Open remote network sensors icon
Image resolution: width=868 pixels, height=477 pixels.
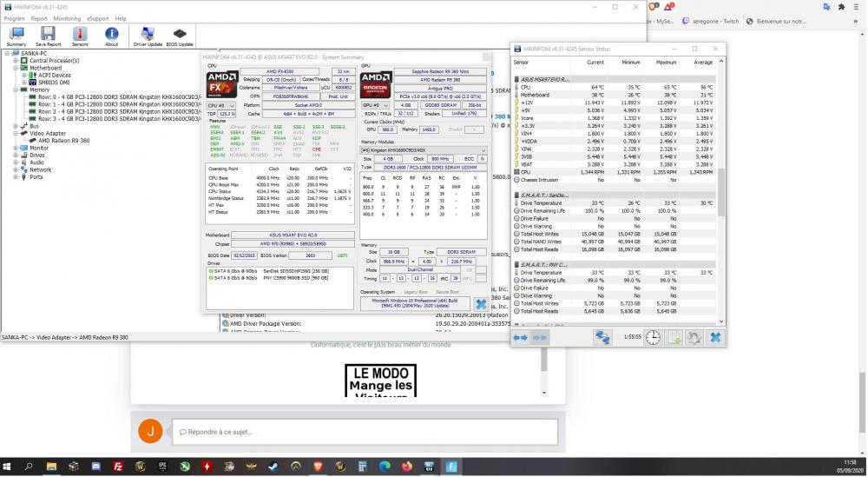[602, 337]
